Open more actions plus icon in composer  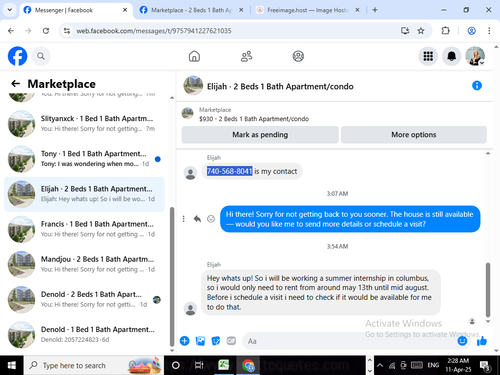(x=184, y=341)
